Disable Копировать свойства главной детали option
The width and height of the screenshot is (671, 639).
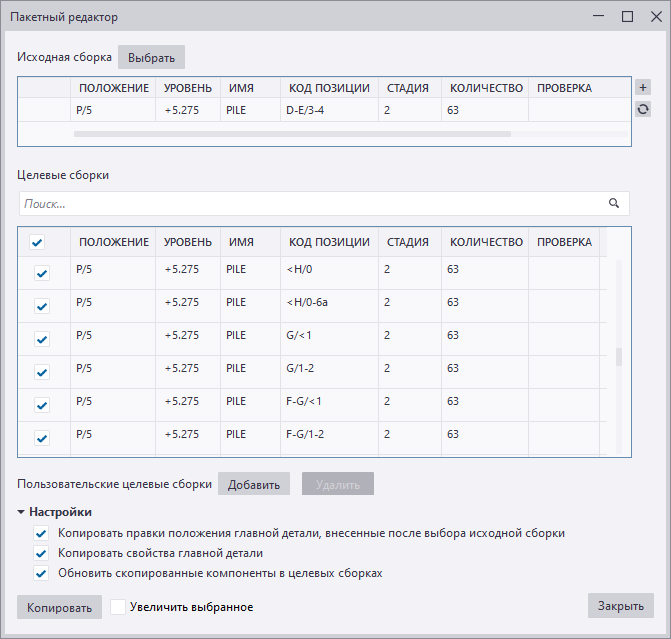click(41, 553)
